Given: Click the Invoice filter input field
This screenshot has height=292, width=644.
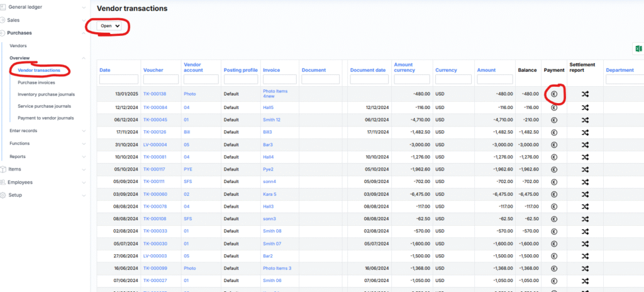Looking at the screenshot, I should pos(279,79).
